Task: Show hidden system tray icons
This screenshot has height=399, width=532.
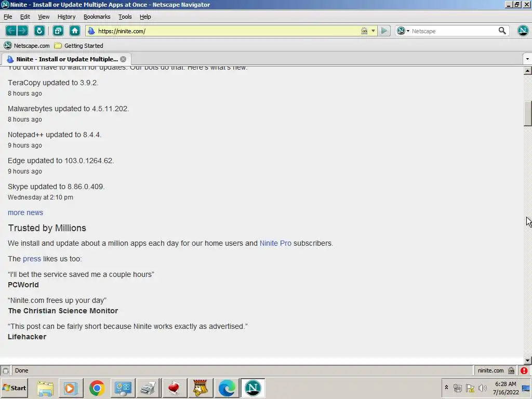Action: (x=446, y=388)
